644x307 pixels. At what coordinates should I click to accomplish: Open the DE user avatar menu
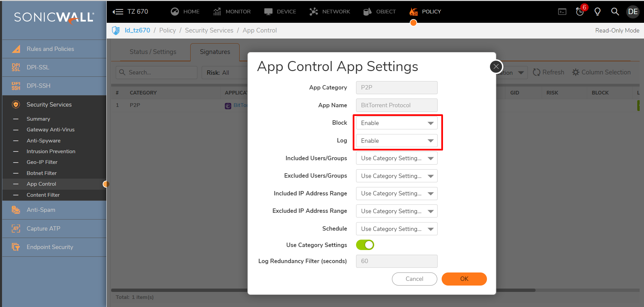click(633, 12)
